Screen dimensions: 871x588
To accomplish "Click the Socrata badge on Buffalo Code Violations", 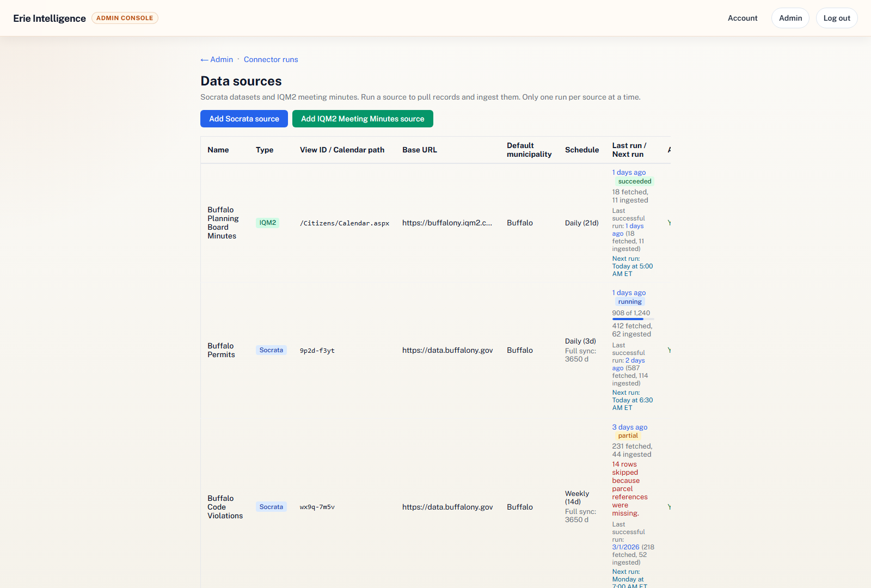I will pos(271,506).
